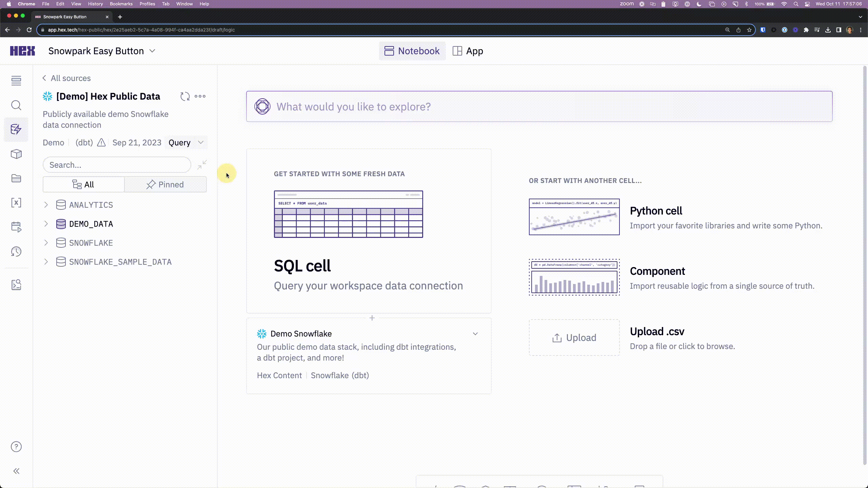
Task: Open the variables [x] sidebar panel
Action: 16,203
